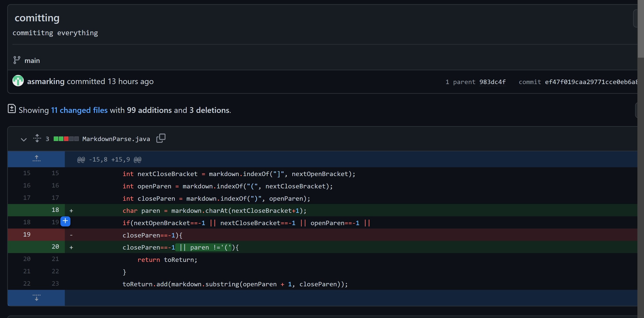Image resolution: width=644 pixels, height=318 pixels.
Task: Open parent commit 983dc4f
Action: (492, 82)
